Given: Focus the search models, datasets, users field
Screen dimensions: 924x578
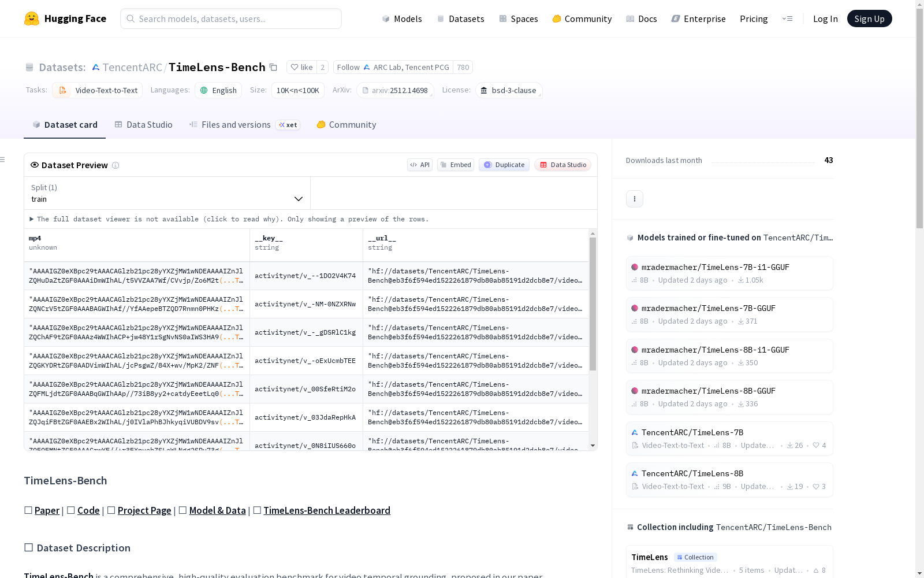Looking at the screenshot, I should point(231,18).
